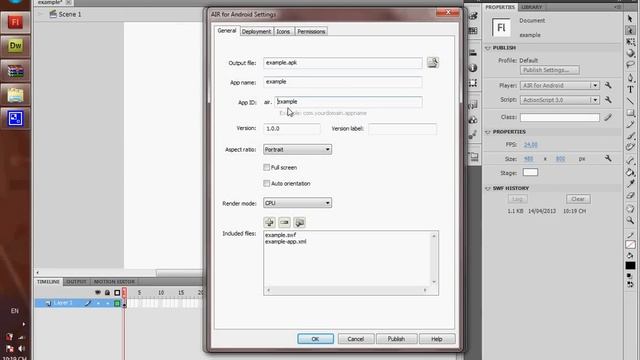The width and height of the screenshot is (640, 360).
Task: Click the Publish button in dialog
Action: pos(396,339)
